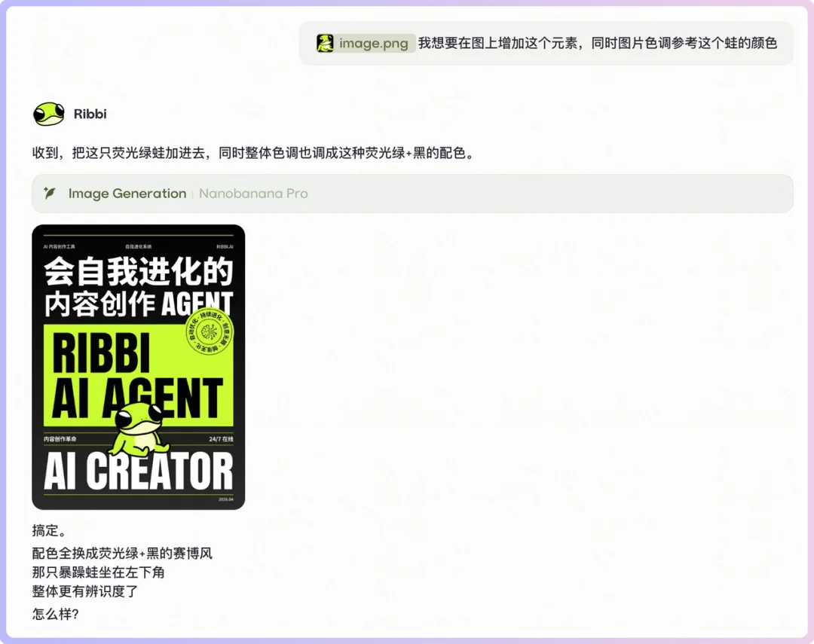814x644 pixels.
Task: Click the 怎么样? question text
Action: point(55,614)
